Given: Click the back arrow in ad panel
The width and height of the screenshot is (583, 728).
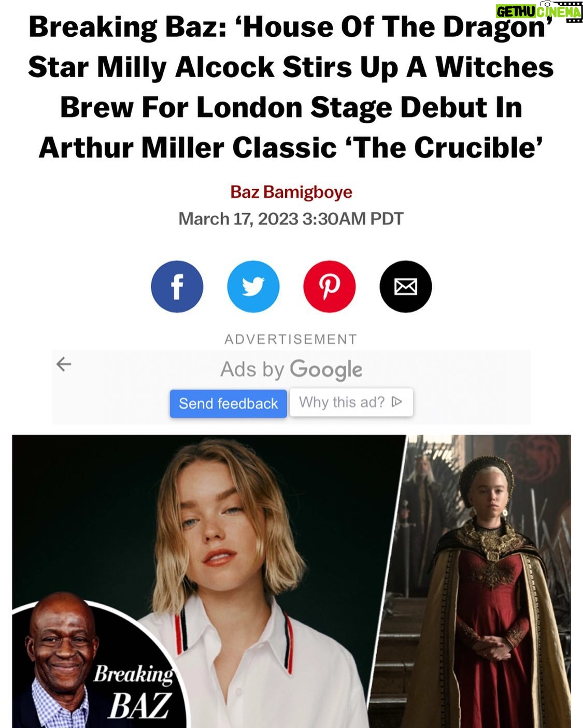Looking at the screenshot, I should [x=64, y=364].
